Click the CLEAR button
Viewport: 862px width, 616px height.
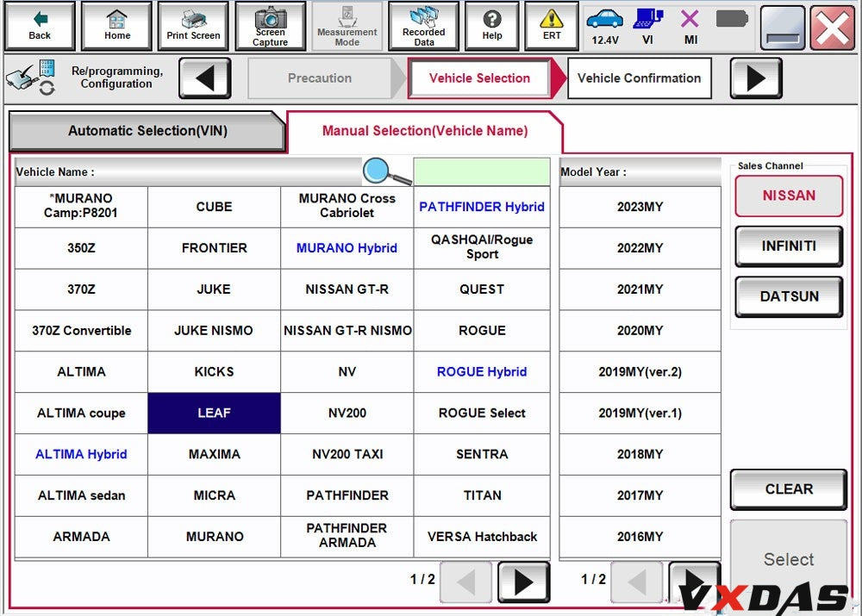coord(789,489)
